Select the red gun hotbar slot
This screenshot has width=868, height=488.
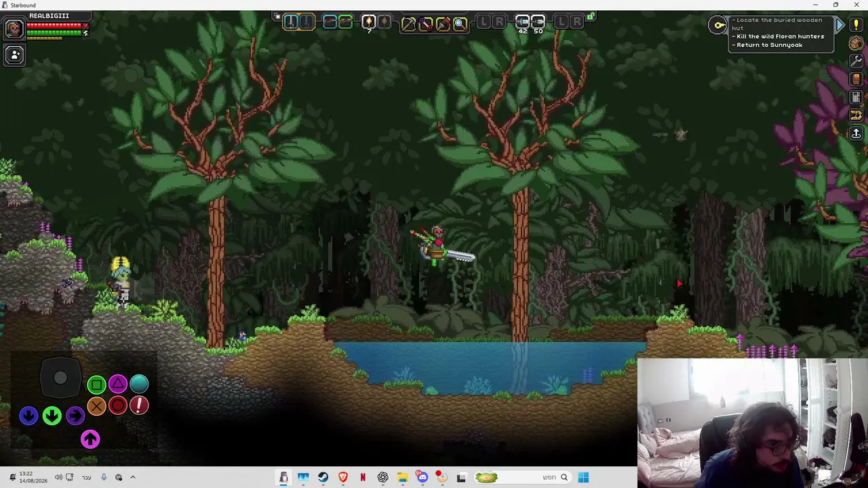330,22
